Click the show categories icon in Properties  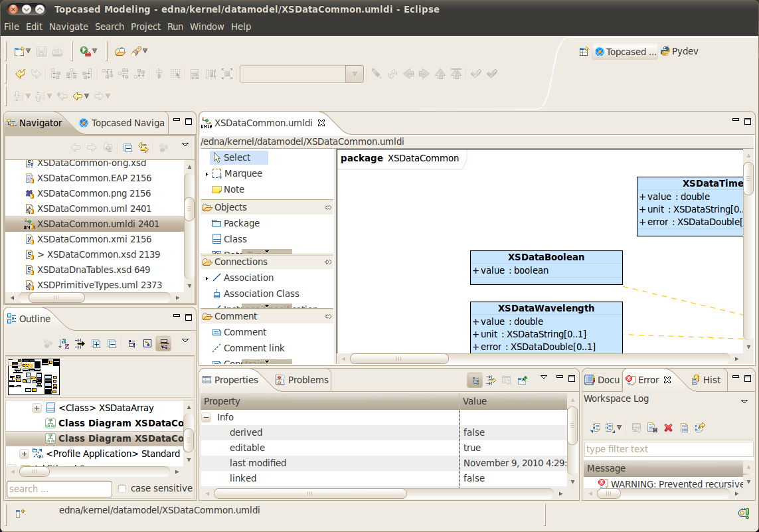point(475,381)
